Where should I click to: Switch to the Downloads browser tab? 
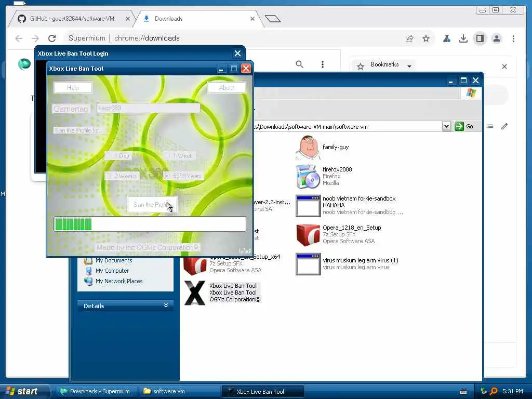tap(199, 19)
